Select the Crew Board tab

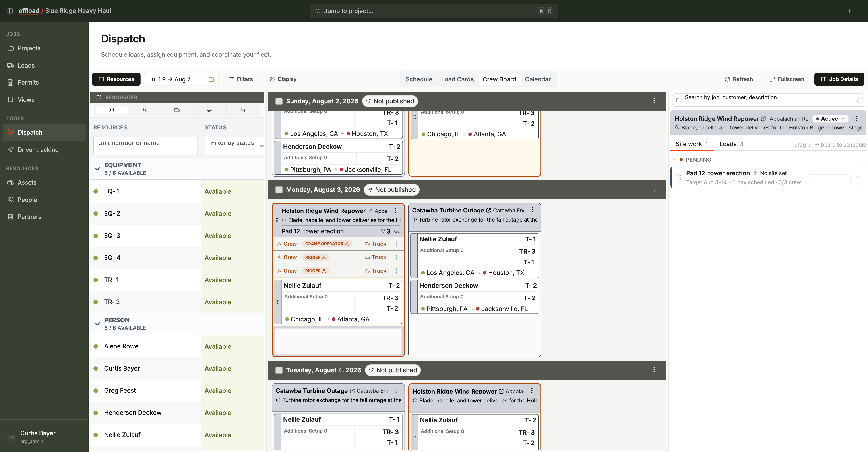click(x=499, y=79)
